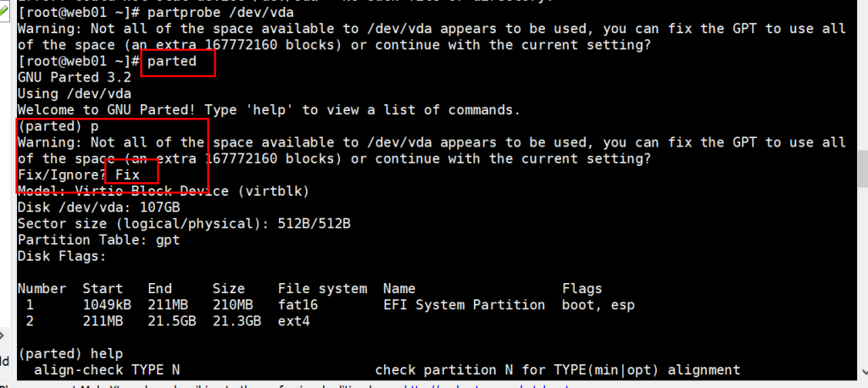Click the "File system" column header
The width and height of the screenshot is (868, 388).
tap(322, 288)
